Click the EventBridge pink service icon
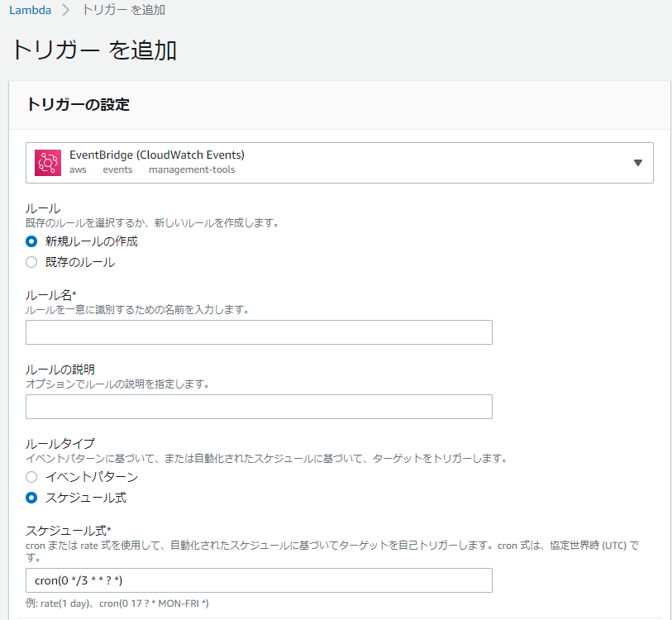Screen dimensions: 672x620 (48, 163)
